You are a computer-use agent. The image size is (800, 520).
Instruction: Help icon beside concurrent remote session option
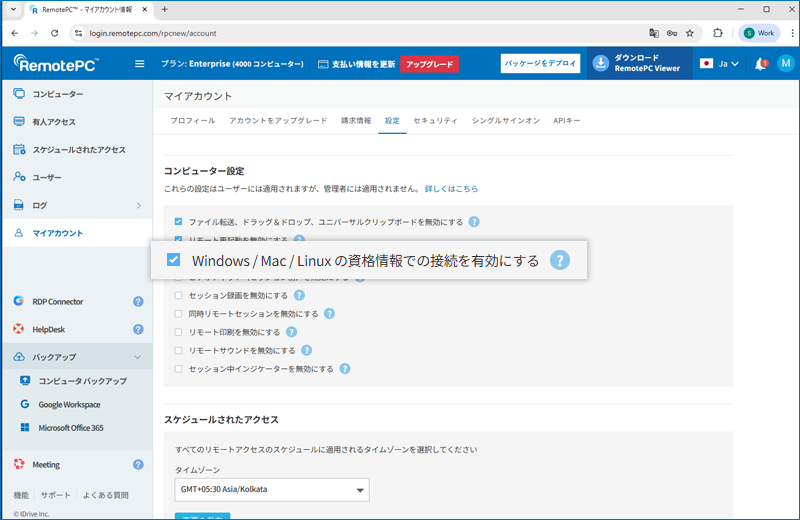coord(330,314)
